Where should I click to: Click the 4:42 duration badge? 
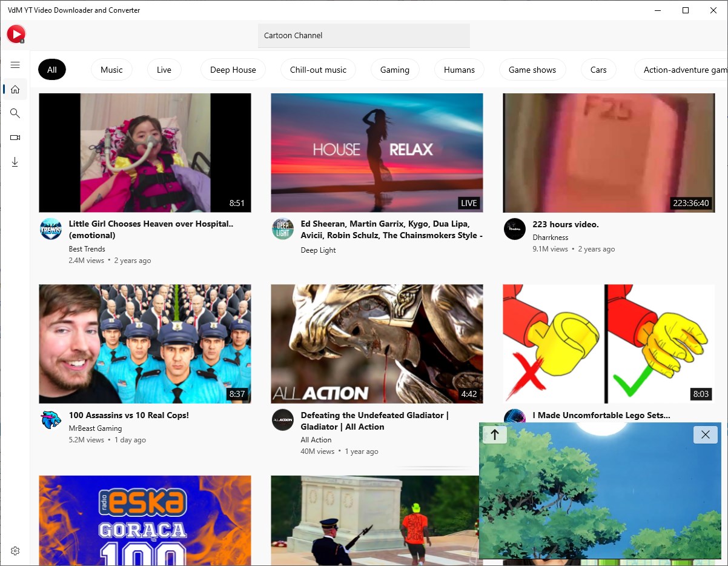[x=469, y=394]
